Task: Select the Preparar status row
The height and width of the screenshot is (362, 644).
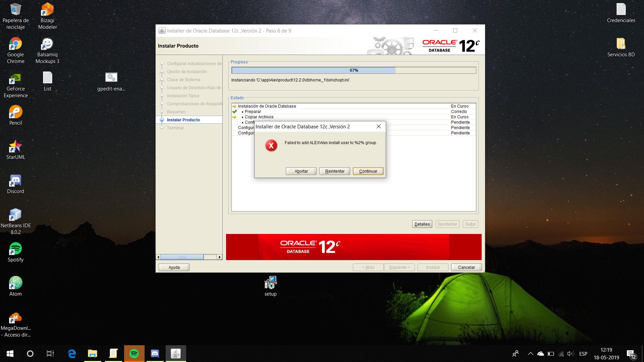Action: (354, 111)
